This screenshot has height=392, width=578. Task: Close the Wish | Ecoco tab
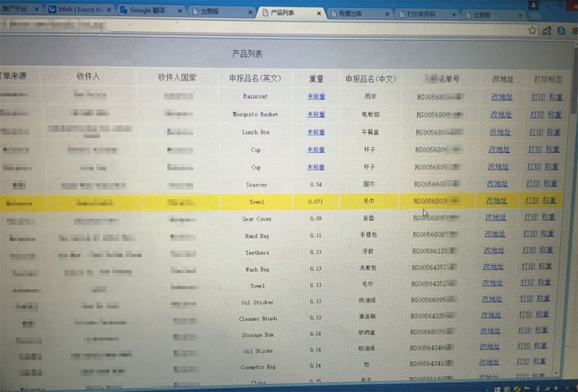click(x=109, y=10)
